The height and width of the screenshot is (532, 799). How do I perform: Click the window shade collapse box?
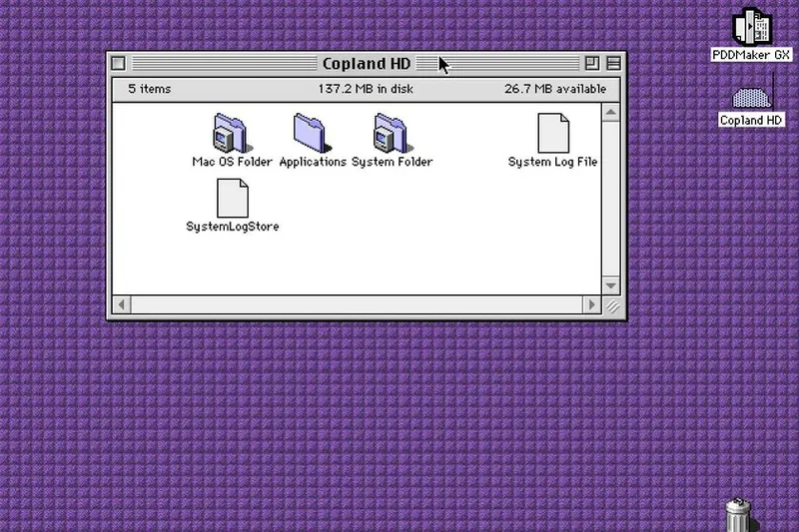(x=614, y=63)
